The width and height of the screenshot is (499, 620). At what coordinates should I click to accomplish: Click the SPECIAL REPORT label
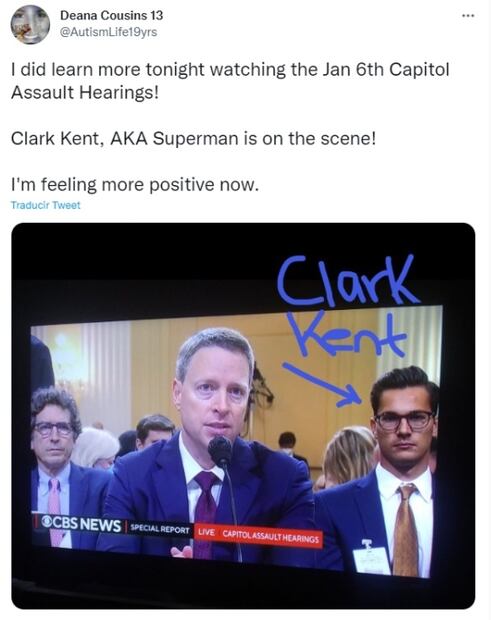pyautogui.click(x=160, y=529)
